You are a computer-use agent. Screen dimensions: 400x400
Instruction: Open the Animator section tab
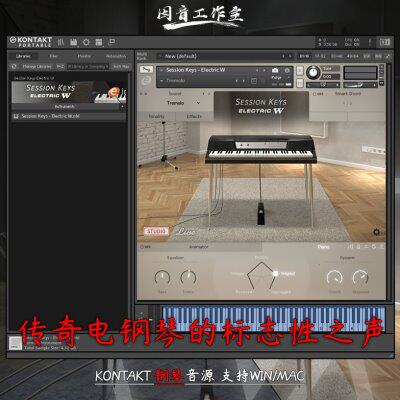[199, 247]
